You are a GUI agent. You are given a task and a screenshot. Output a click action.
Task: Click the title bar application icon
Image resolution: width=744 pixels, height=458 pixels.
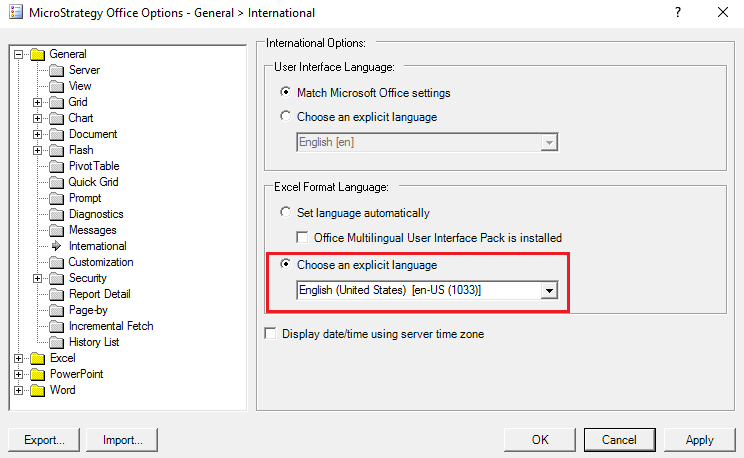16,12
